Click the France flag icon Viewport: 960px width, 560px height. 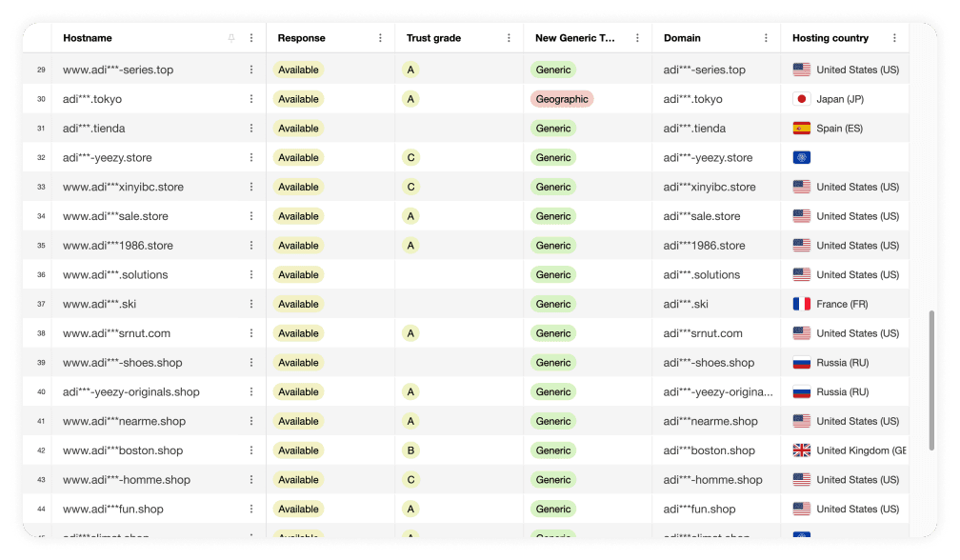801,304
